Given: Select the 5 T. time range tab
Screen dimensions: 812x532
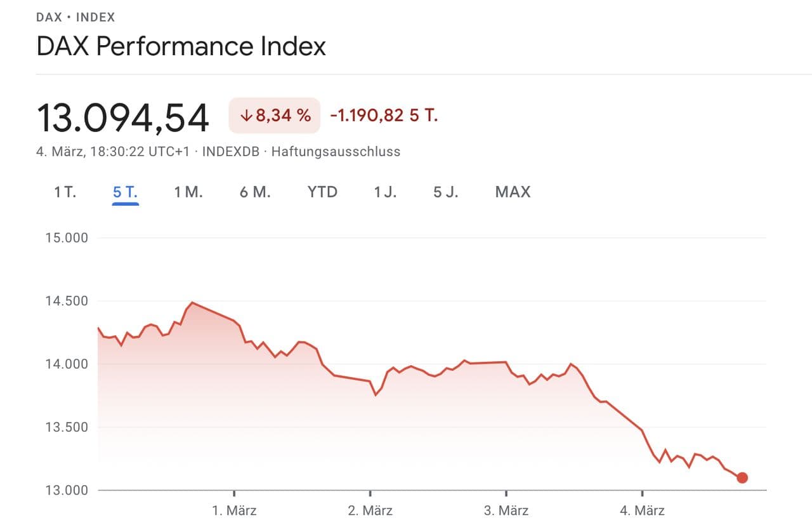Looking at the screenshot, I should tap(126, 192).
